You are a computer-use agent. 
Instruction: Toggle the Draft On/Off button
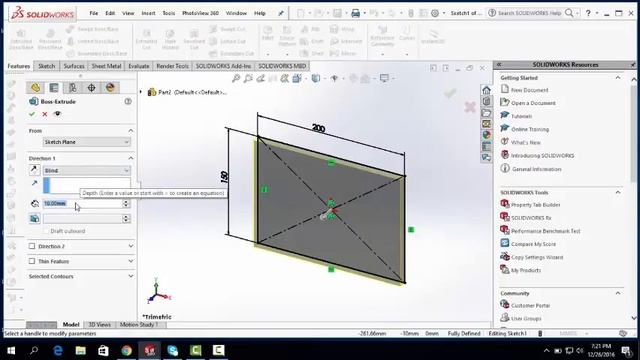[35, 219]
